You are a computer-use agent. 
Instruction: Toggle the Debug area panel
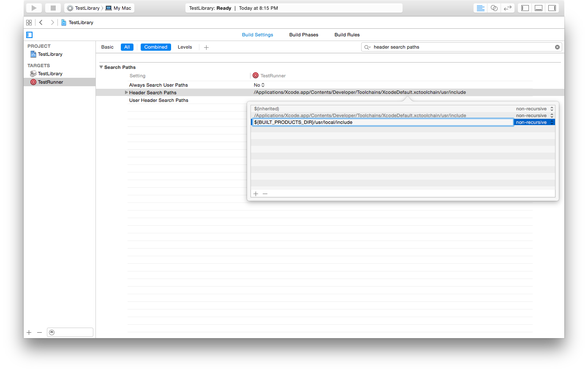point(539,8)
